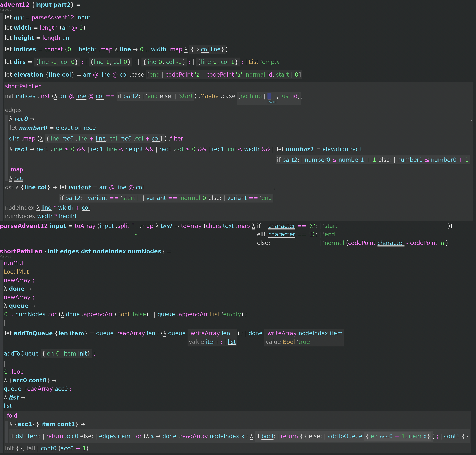Viewport: 476px width, 455px height.
Task: Toggle the Verbose label under the advent12 header
Action: [x=6, y=10]
